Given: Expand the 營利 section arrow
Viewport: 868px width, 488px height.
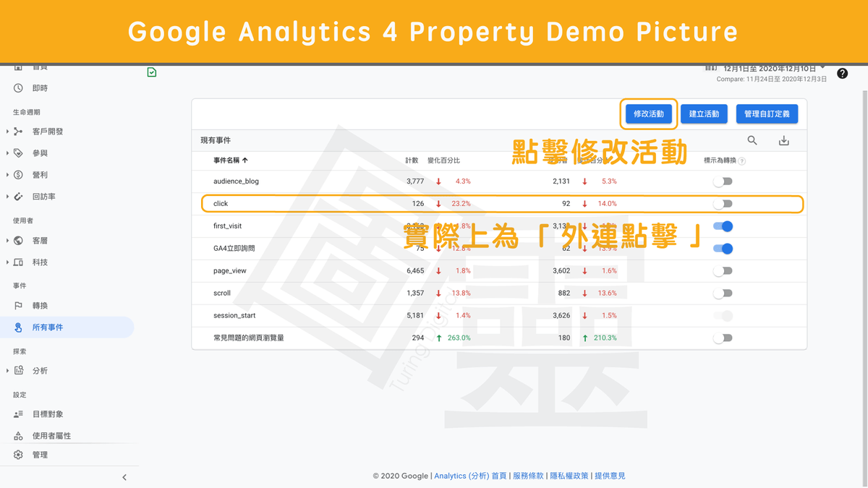Looking at the screenshot, I should tap(7, 175).
